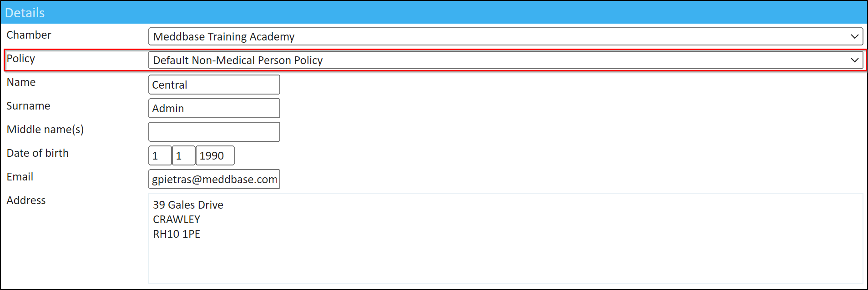The height and width of the screenshot is (290, 868).
Task: Select the 'Meddbase Training Academy' chamber text
Action: coord(224,37)
